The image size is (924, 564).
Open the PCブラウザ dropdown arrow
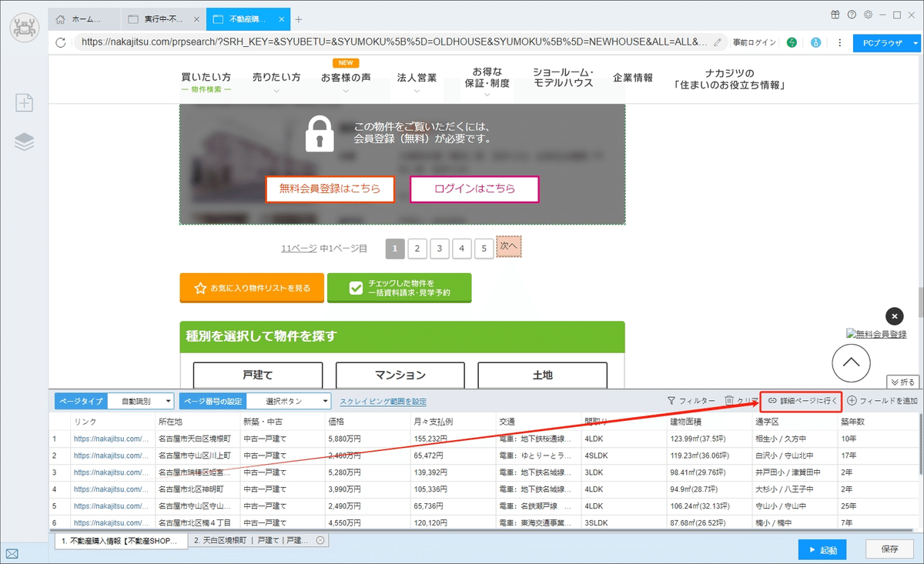point(916,43)
